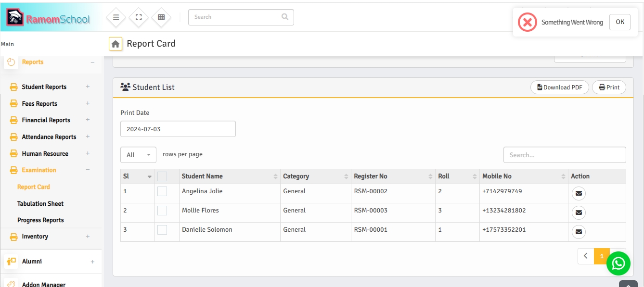Click the Student List people icon

coord(125,87)
